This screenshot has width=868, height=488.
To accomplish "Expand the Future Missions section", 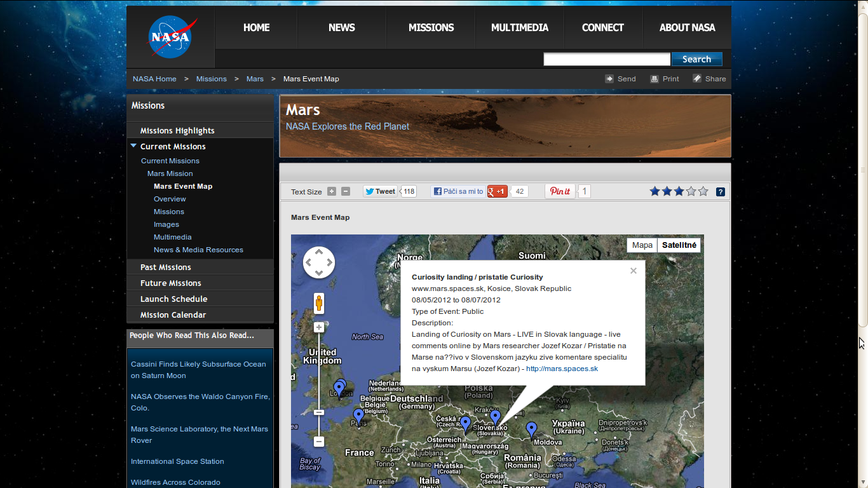I will click(x=171, y=283).
